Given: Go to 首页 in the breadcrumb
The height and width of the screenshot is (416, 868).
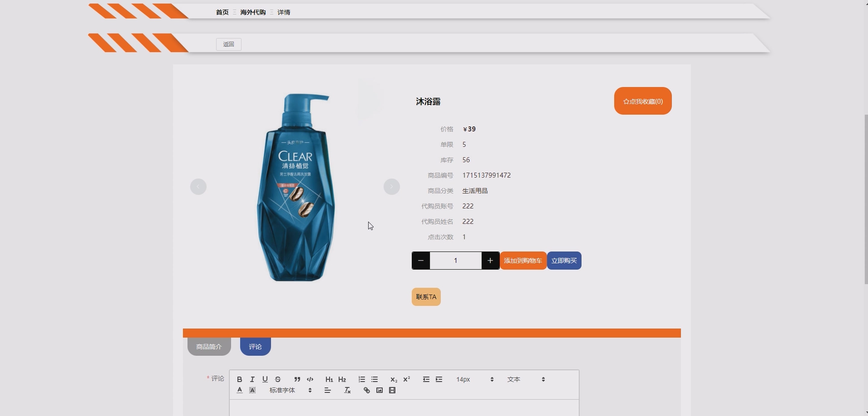Looking at the screenshot, I should [x=222, y=12].
